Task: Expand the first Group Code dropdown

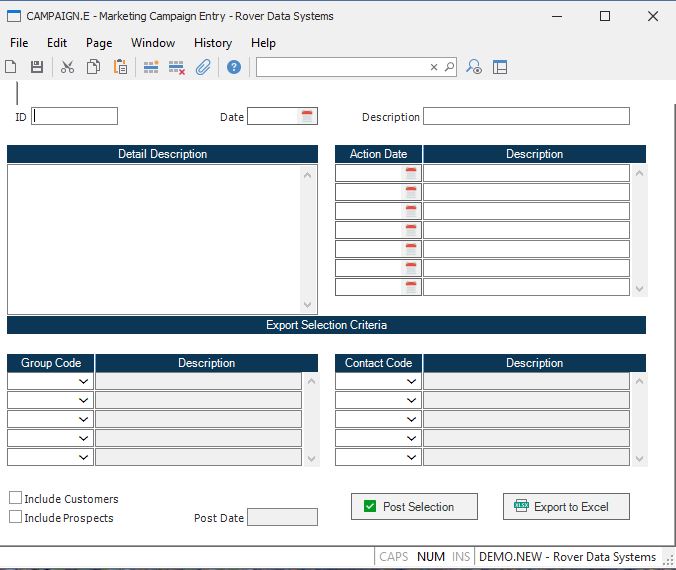Action: point(83,381)
